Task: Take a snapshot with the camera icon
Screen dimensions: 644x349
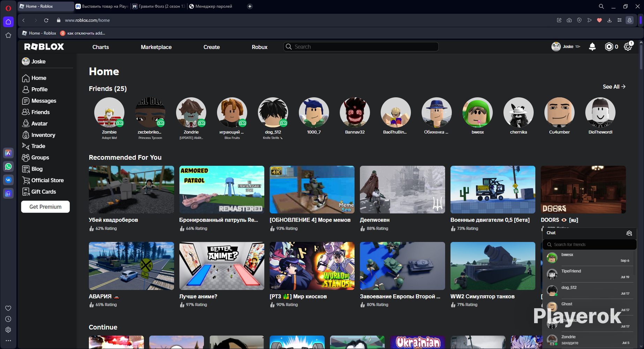Action: coord(569,20)
